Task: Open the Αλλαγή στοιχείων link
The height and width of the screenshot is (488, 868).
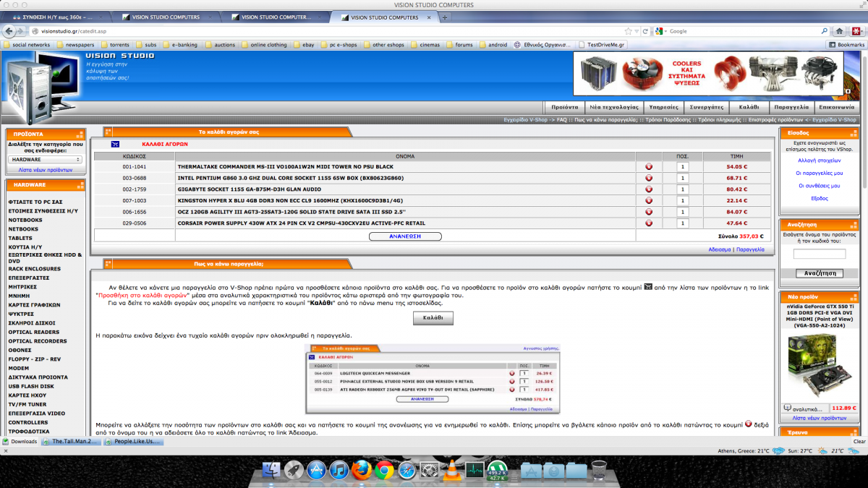Action: click(x=820, y=160)
